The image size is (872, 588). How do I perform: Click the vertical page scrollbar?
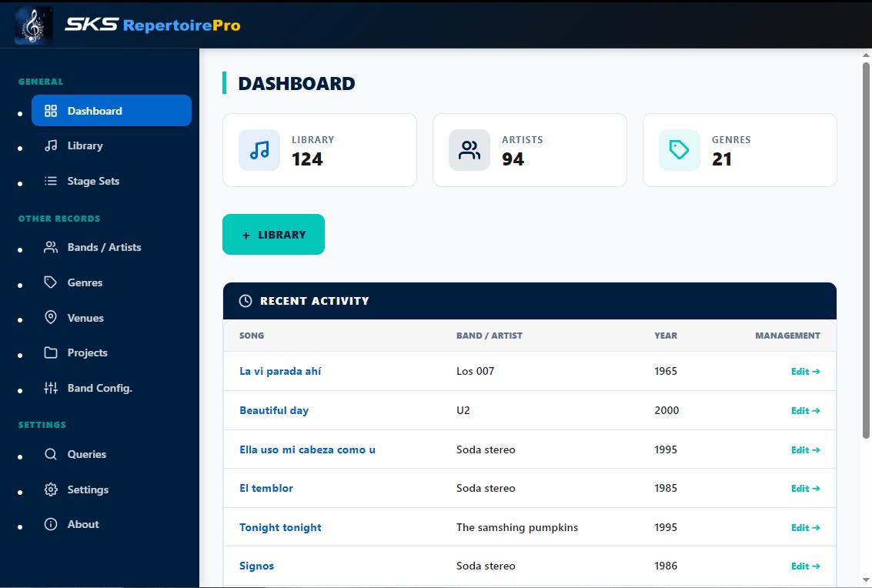click(x=866, y=246)
